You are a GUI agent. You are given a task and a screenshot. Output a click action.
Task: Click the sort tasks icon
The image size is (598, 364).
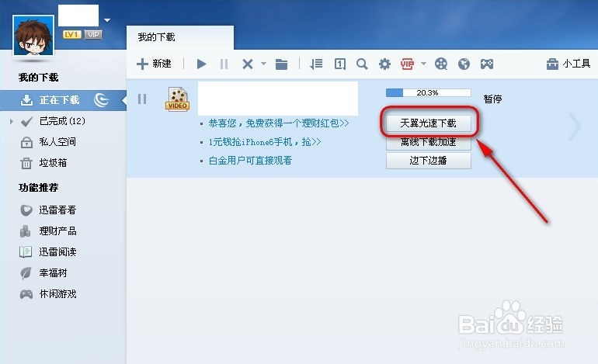(x=316, y=64)
